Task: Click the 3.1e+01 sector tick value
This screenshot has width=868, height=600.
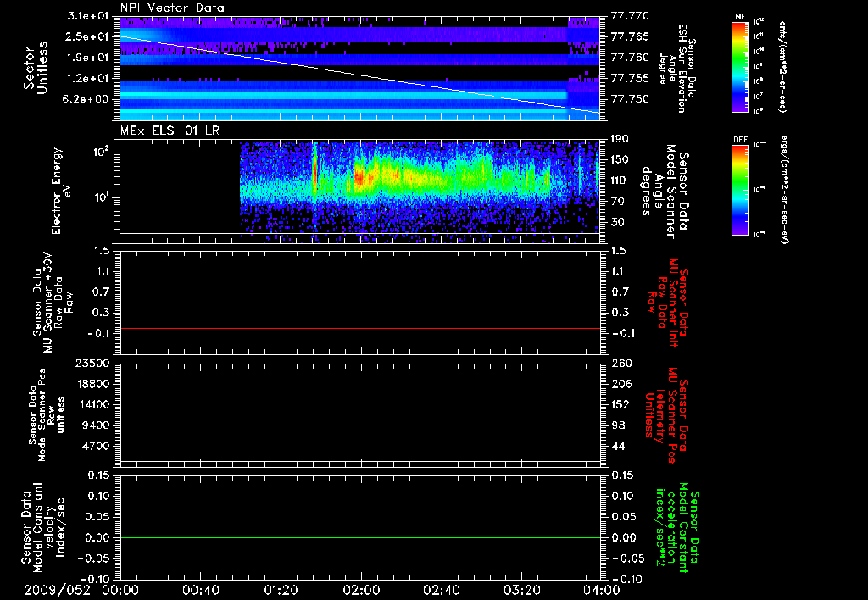Action: point(88,15)
